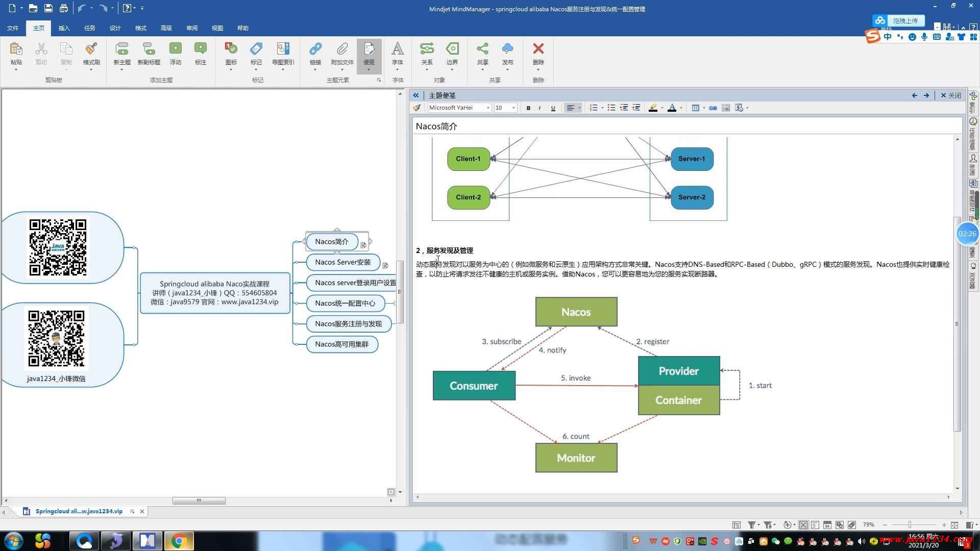Print using the quick access toolbar icon
This screenshot has width=980, height=551.
pos(64,8)
